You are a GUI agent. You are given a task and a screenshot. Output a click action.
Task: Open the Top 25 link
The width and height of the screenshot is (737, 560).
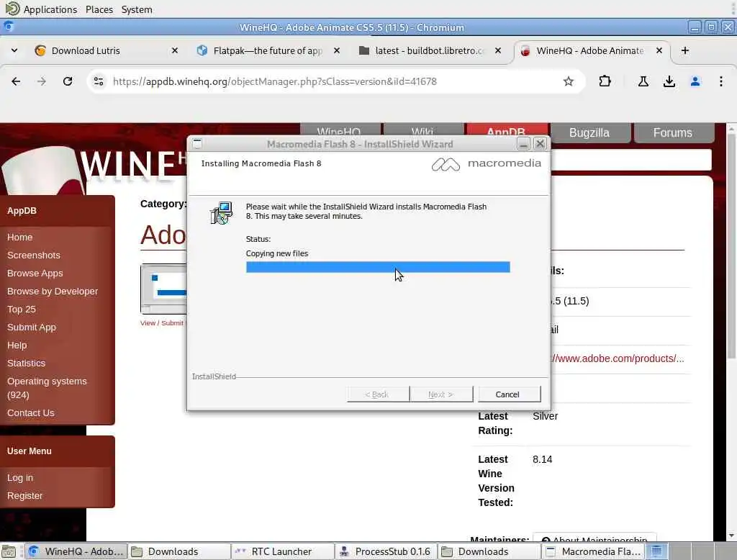pos(21,309)
